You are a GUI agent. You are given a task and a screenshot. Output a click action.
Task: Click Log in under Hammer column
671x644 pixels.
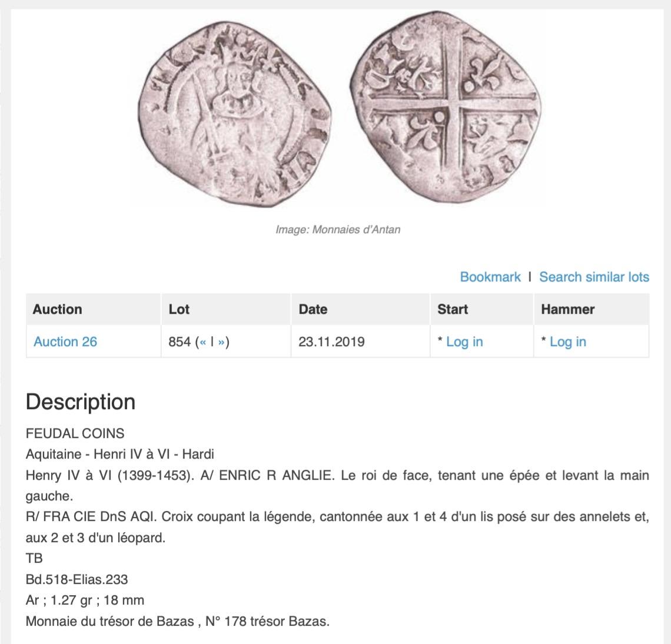click(x=567, y=342)
